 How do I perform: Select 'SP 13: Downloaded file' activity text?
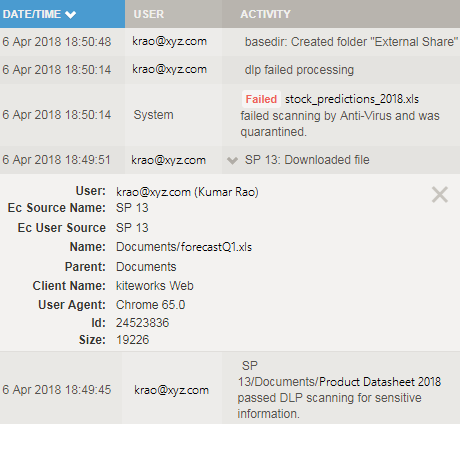[x=307, y=160]
